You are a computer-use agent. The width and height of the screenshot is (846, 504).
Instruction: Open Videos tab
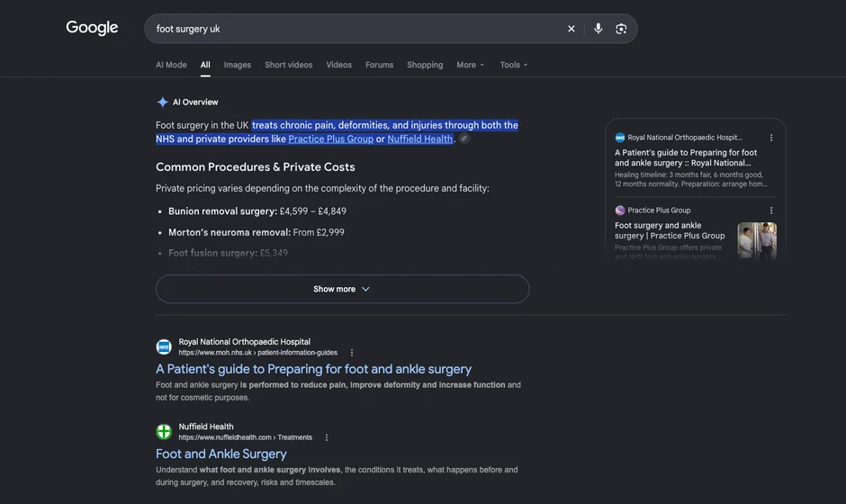[338, 65]
